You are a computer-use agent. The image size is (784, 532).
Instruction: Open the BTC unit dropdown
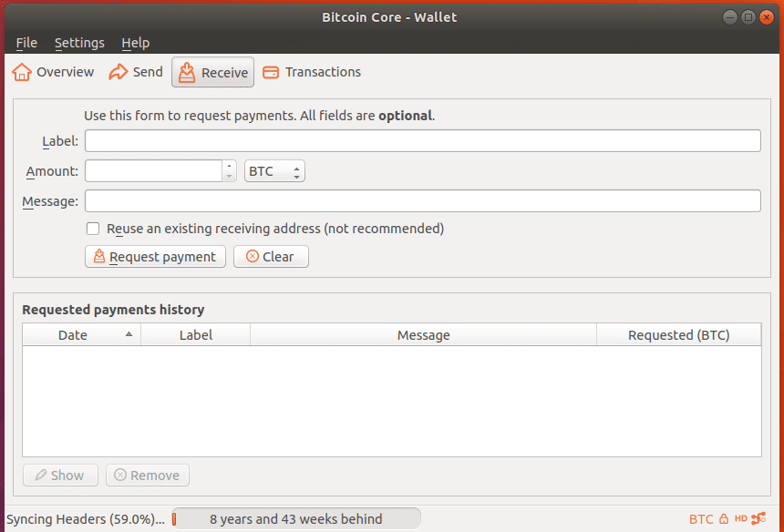click(x=274, y=171)
